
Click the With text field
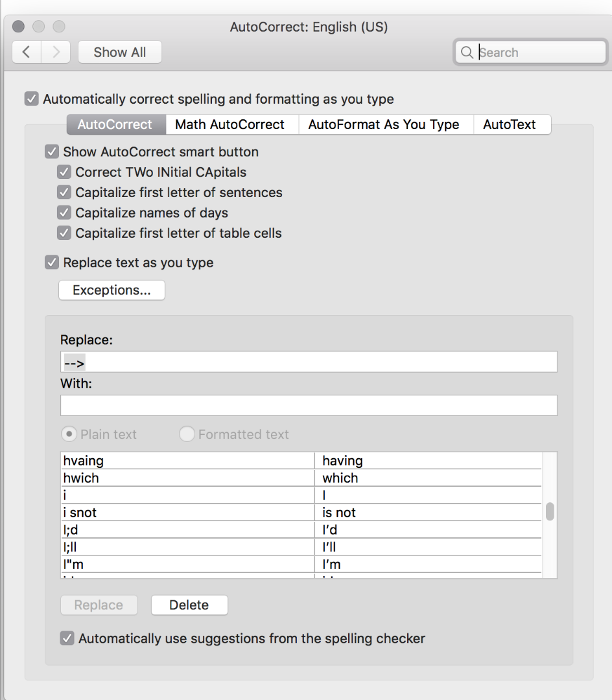click(309, 405)
